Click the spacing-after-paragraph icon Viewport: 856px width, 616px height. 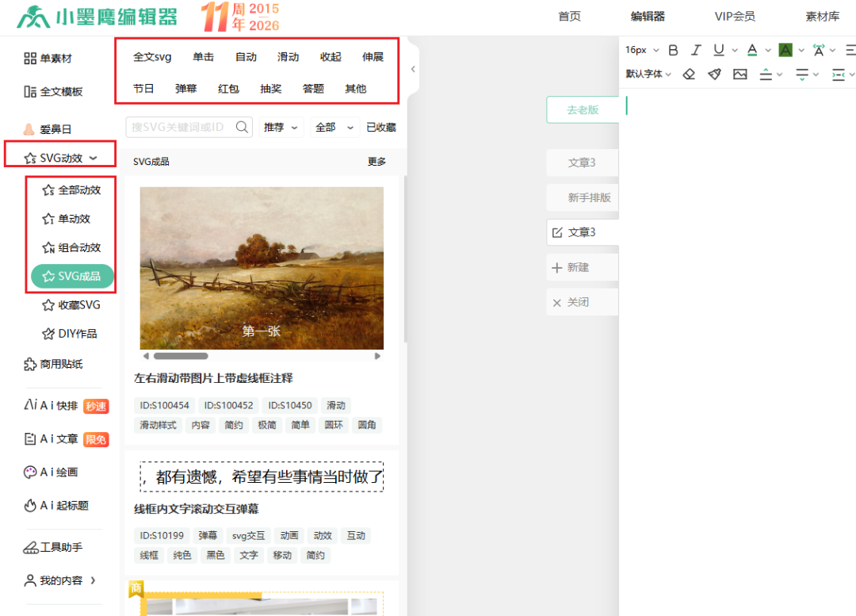pyautogui.click(x=802, y=75)
